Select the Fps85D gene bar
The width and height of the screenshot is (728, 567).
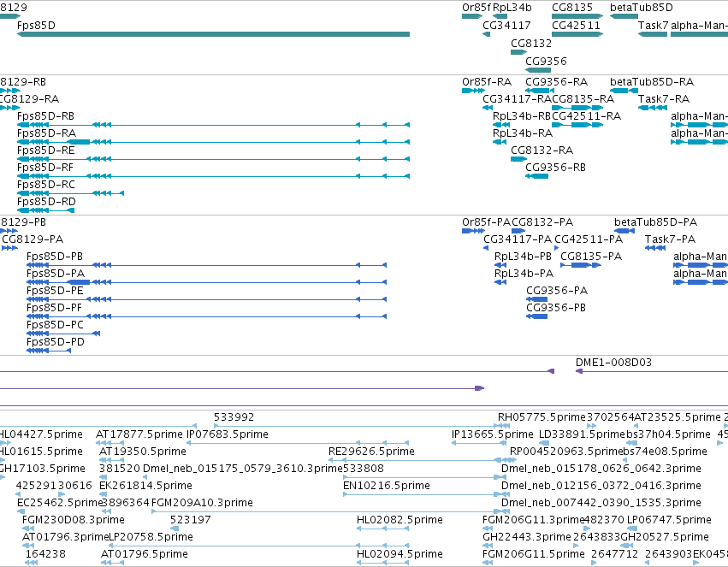(x=213, y=34)
